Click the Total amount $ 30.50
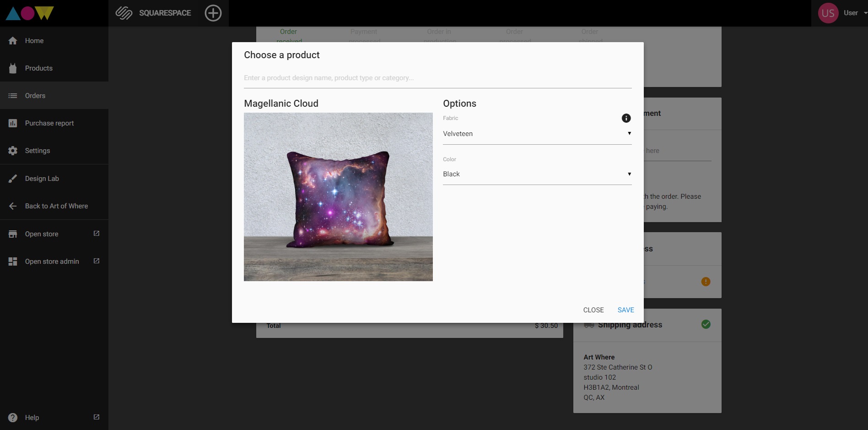Viewport: 868px width, 430px height. (x=546, y=326)
